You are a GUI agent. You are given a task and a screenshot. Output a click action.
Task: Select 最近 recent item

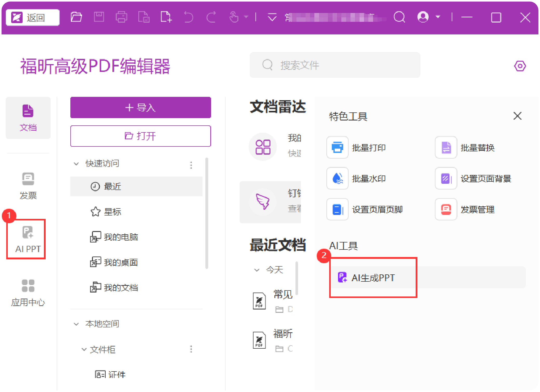pos(136,186)
